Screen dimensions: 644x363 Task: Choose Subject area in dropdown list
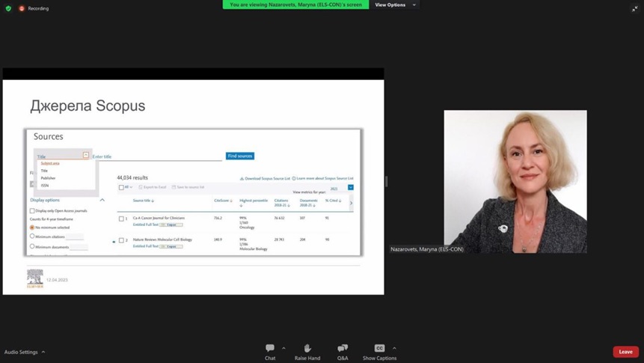(x=50, y=163)
